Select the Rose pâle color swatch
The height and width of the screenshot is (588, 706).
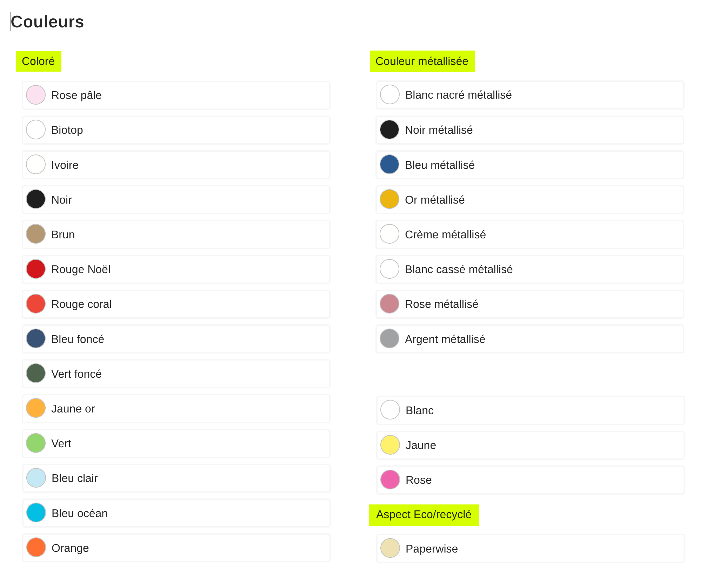coord(36,95)
